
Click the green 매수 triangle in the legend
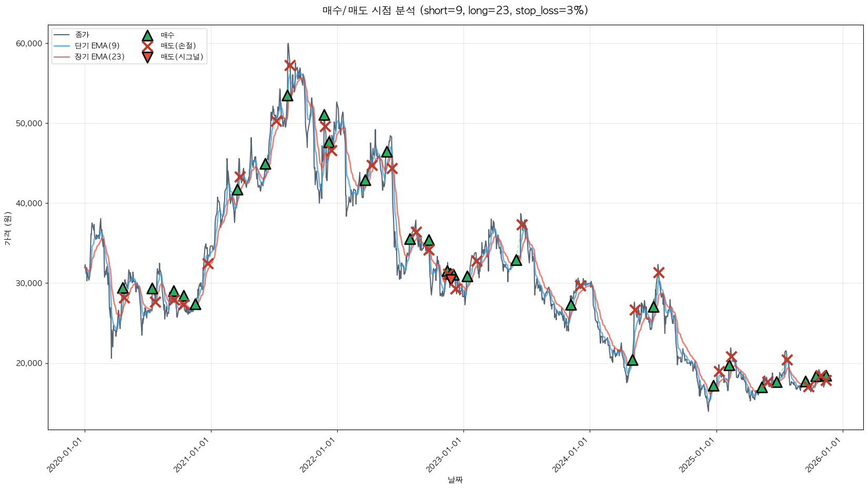point(147,35)
